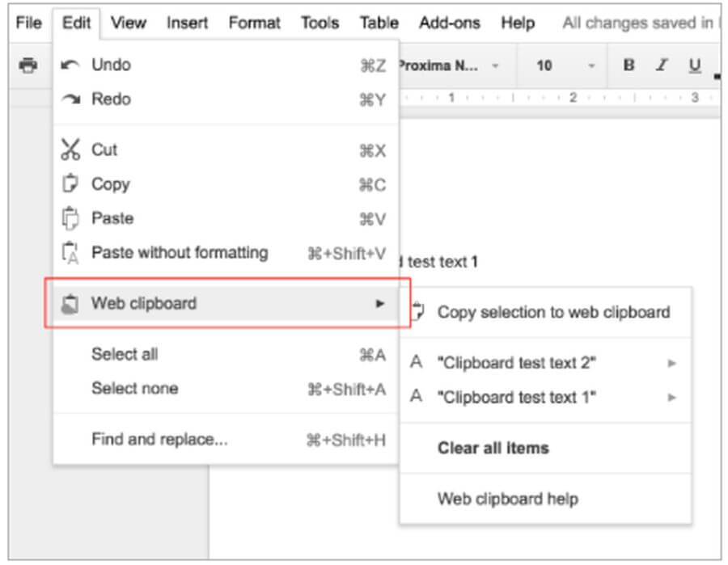Screen dimensions: 728x565
Task: Click the print icon in the toolbar
Action: tap(28, 65)
